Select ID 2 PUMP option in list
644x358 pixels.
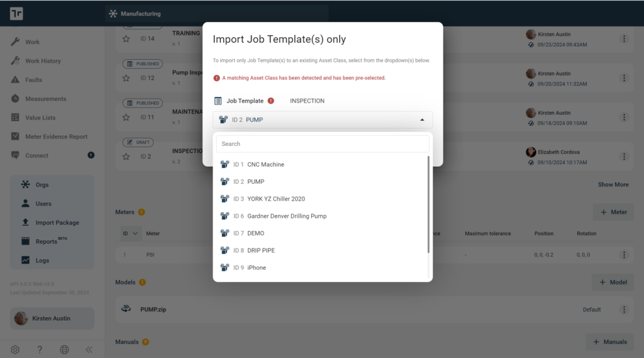tap(323, 182)
